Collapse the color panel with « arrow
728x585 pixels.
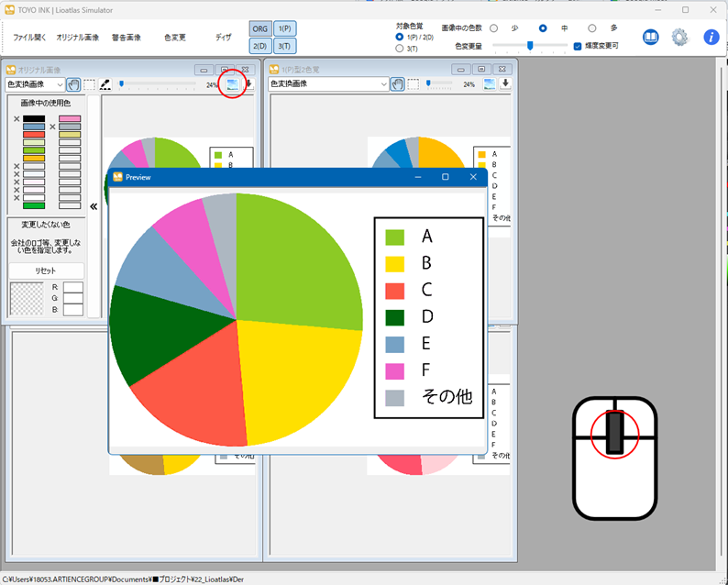[x=94, y=206]
